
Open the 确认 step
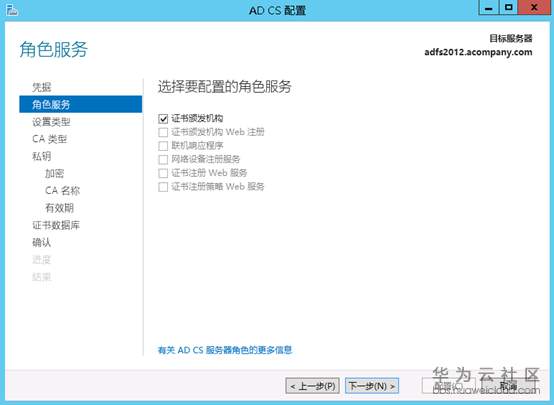tap(42, 242)
